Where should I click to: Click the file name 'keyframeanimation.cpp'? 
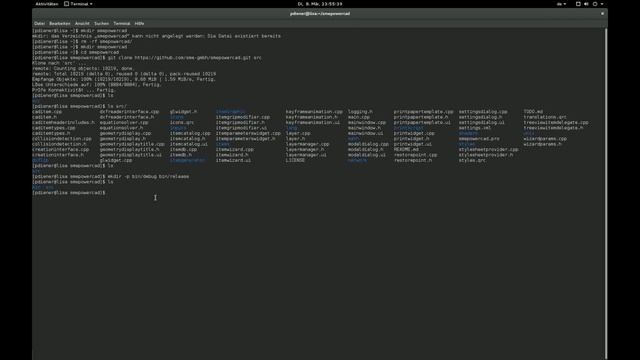click(x=314, y=111)
